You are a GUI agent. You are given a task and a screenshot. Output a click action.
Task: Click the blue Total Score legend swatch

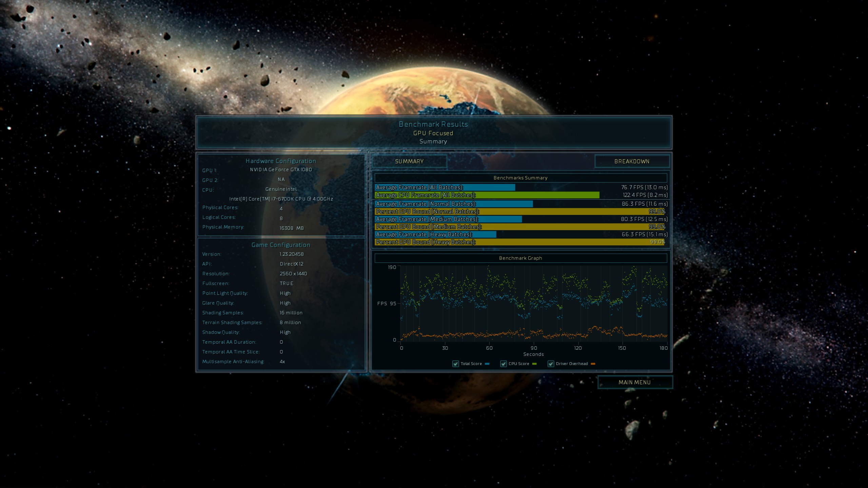[487, 364]
